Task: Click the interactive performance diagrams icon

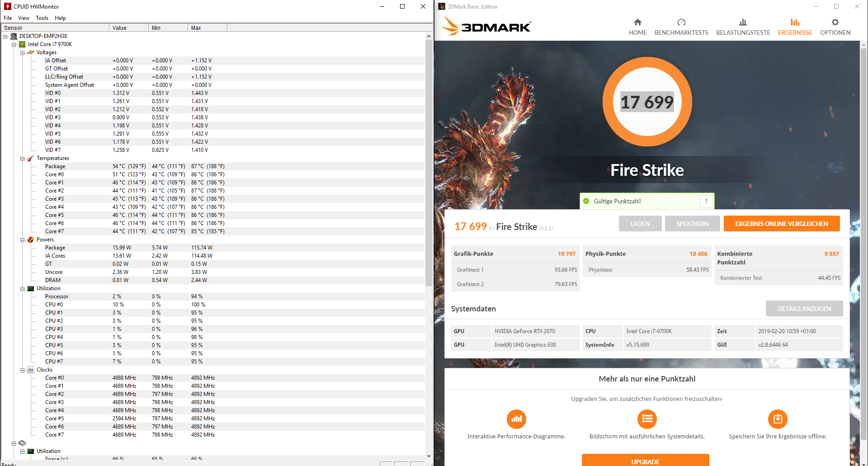Action: (x=516, y=419)
